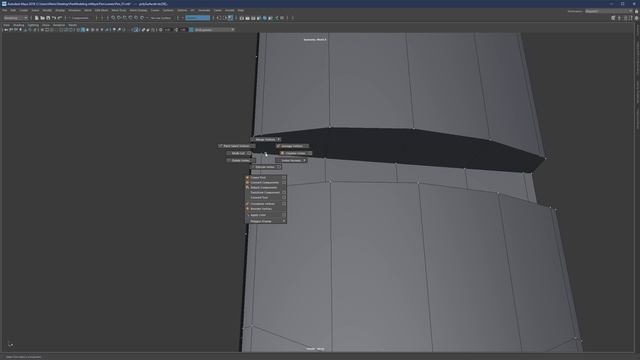Open the Arnold menu
The width and height of the screenshot is (640, 360).
[230, 10]
